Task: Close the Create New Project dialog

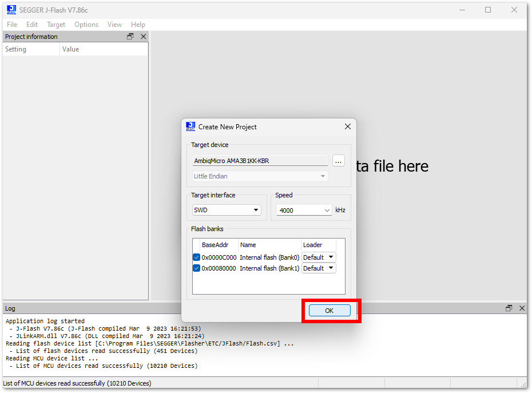Action: pos(348,126)
